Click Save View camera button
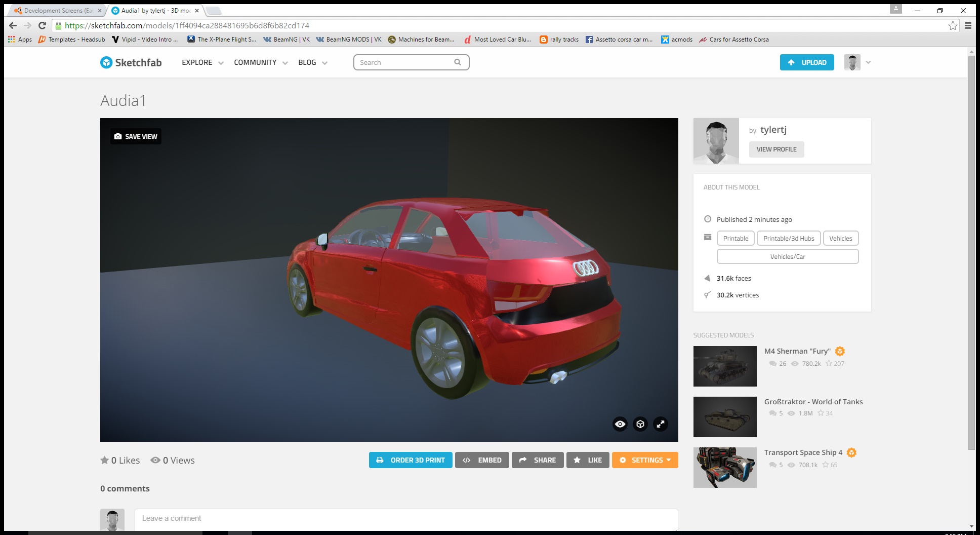This screenshot has width=980, height=535. (136, 136)
